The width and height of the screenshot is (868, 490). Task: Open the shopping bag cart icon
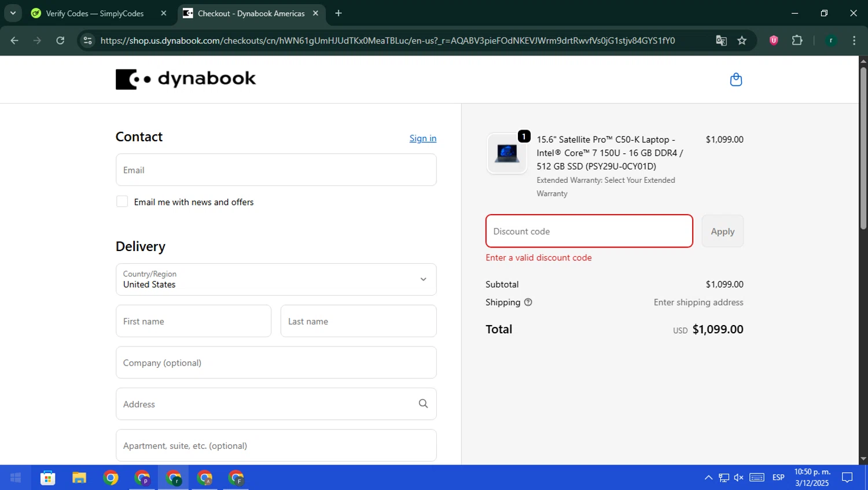[735, 79]
